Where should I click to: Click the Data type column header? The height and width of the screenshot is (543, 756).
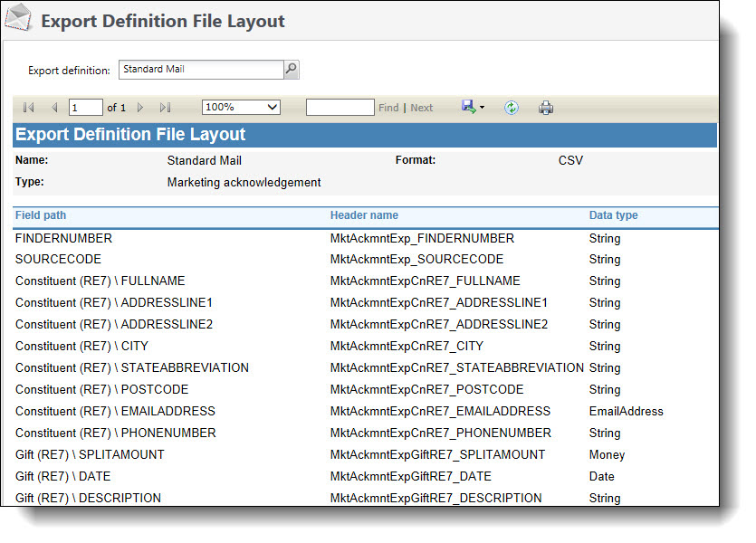[613, 215]
